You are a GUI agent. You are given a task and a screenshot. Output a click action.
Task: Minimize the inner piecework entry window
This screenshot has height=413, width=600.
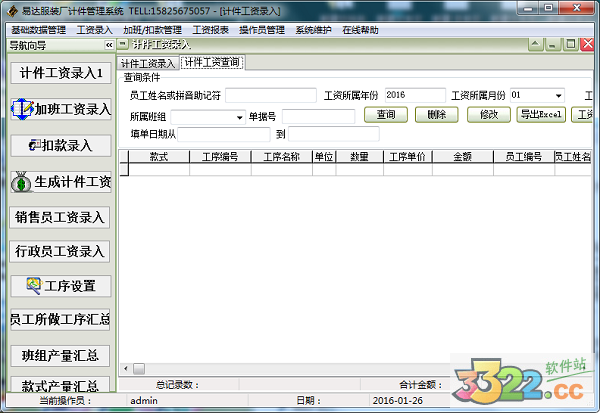coord(552,45)
